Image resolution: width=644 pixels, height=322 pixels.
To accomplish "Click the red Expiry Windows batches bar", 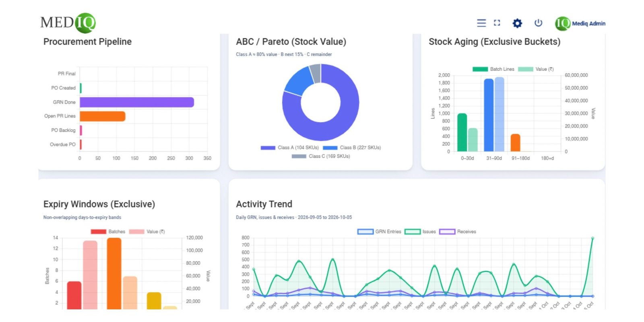I will point(74,295).
